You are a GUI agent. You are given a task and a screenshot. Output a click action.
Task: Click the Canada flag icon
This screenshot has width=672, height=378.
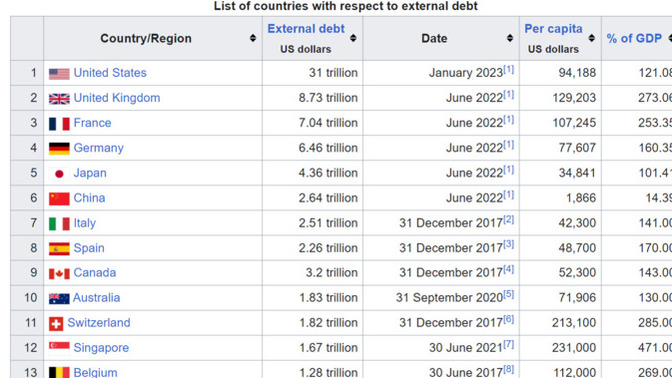(59, 273)
